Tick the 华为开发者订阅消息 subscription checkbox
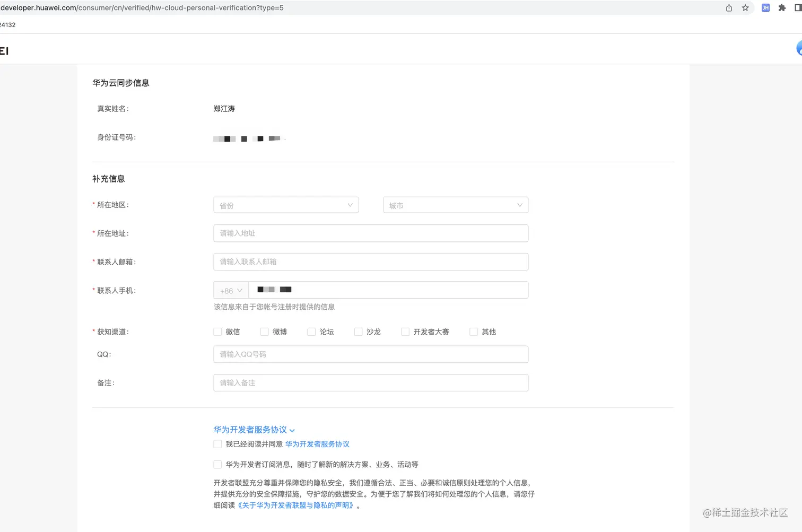This screenshot has width=802, height=532. pos(217,465)
